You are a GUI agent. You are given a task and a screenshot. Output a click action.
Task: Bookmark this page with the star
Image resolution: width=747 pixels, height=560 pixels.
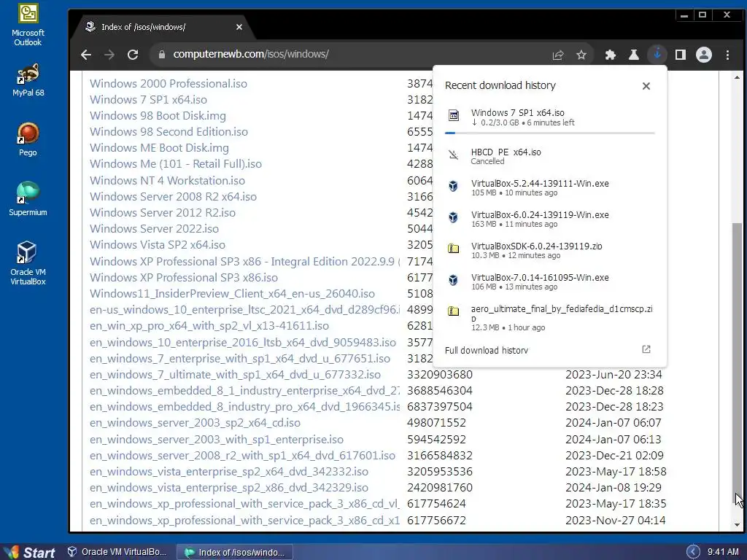[x=581, y=55]
